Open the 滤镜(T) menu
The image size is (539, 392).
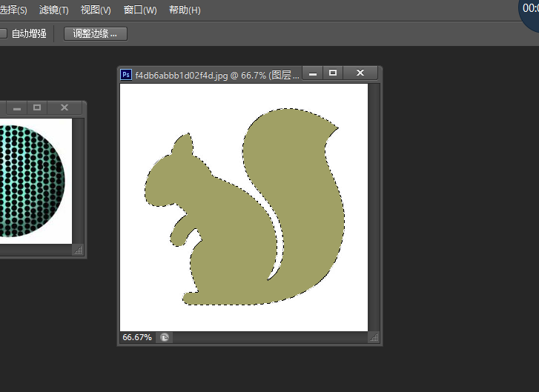(53, 10)
